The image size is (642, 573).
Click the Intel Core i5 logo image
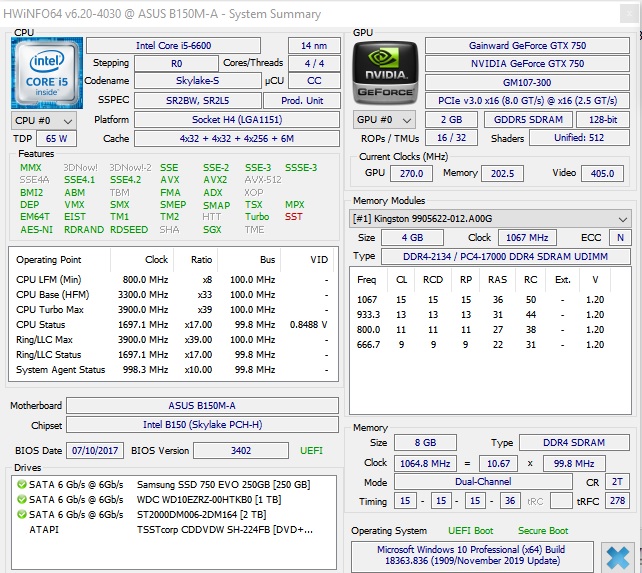click(47, 73)
